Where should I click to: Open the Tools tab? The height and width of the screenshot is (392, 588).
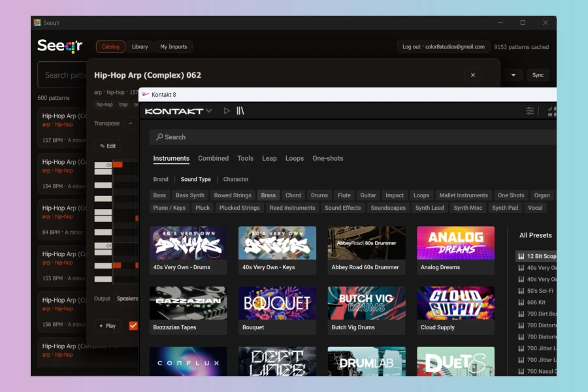(245, 158)
